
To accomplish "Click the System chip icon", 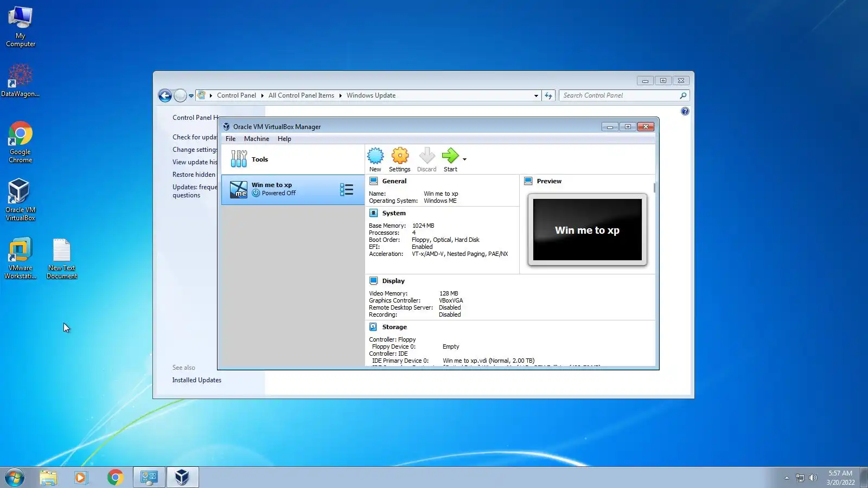I will click(373, 213).
